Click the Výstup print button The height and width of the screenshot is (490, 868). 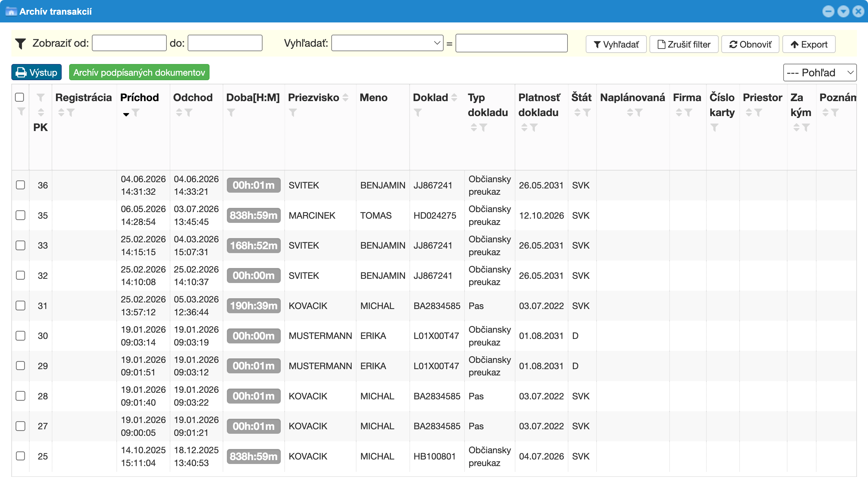(x=37, y=72)
